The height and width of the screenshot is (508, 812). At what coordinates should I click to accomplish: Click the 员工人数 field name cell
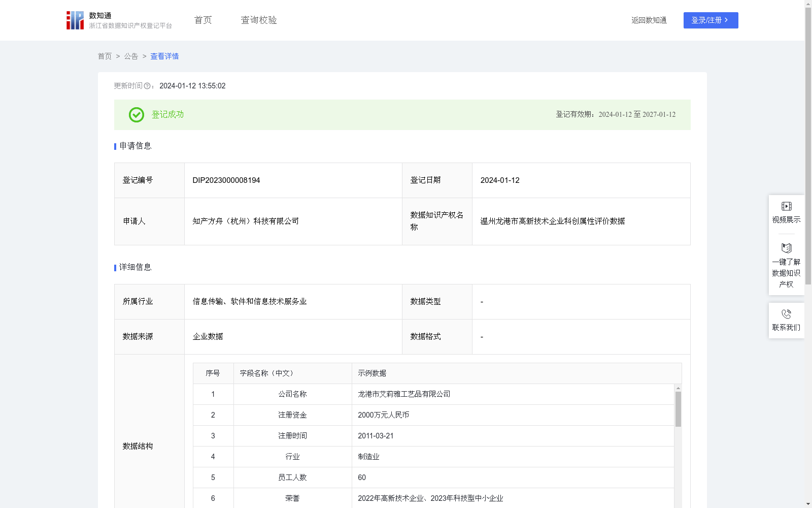(292, 478)
